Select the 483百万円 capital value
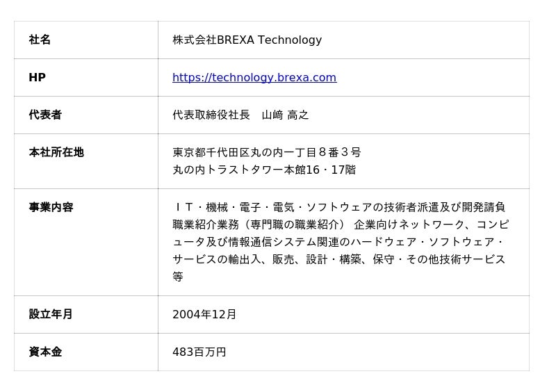 tap(199, 352)
